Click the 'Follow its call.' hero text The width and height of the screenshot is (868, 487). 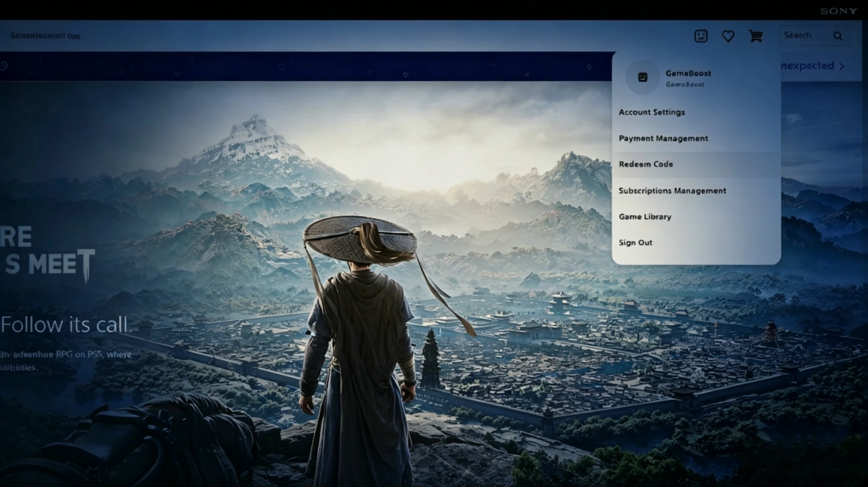click(x=64, y=324)
